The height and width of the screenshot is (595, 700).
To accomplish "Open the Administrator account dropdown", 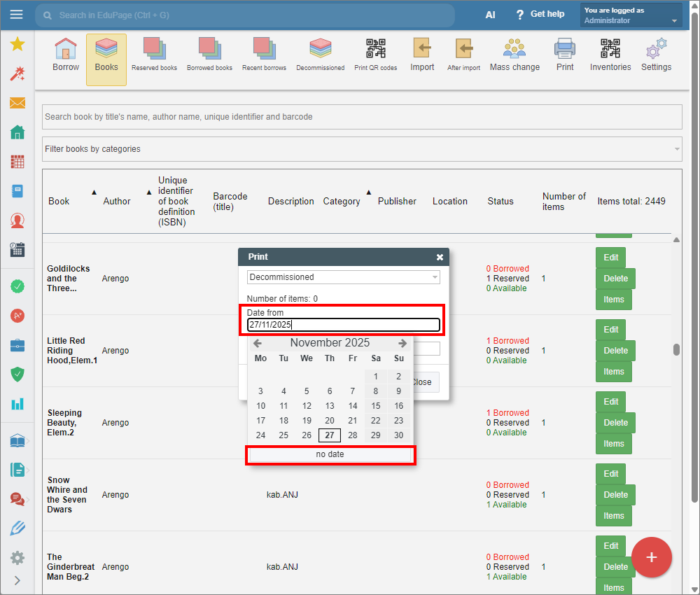I will click(631, 15).
